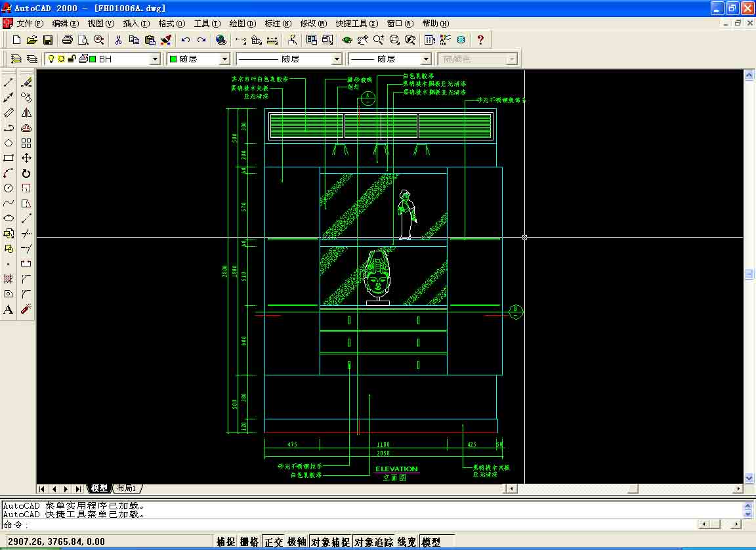Open the 快捷工具(X) menu
This screenshot has height=550, width=756.
pos(357,23)
